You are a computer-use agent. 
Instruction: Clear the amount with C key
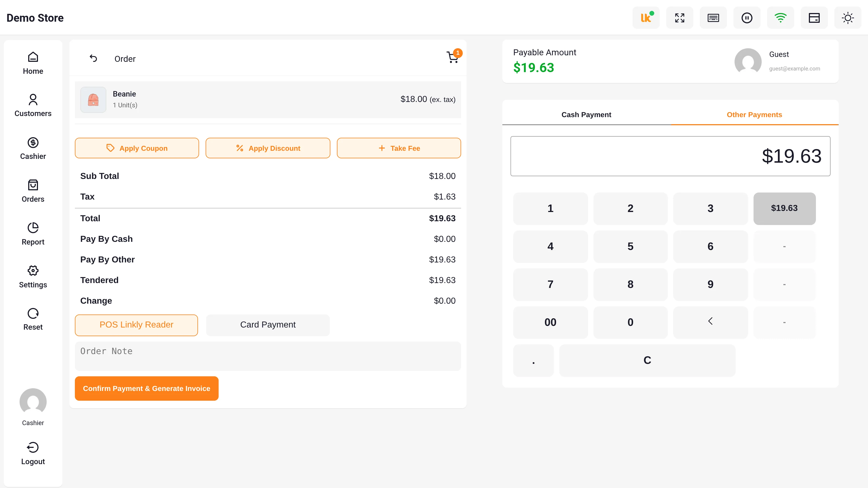pos(647,361)
